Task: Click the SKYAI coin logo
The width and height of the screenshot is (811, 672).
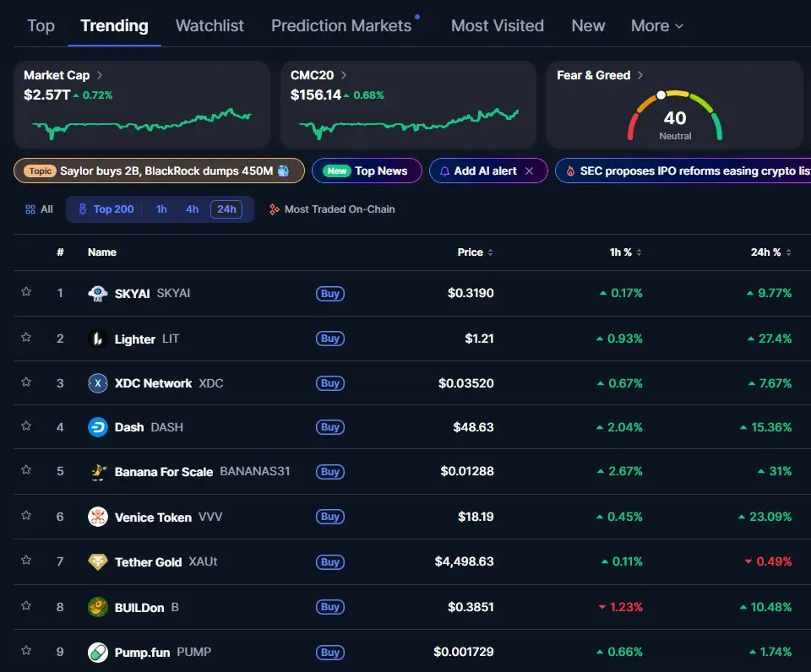Action: click(98, 293)
